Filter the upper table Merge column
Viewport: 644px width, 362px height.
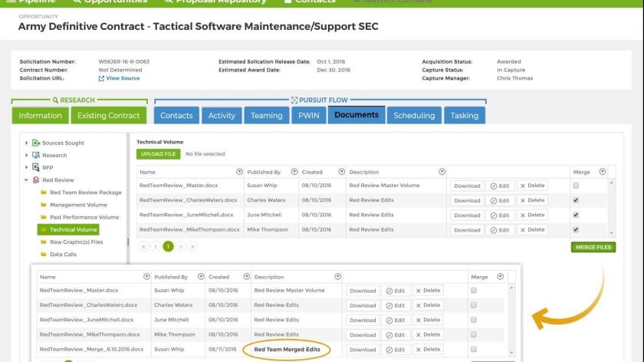tap(602, 172)
